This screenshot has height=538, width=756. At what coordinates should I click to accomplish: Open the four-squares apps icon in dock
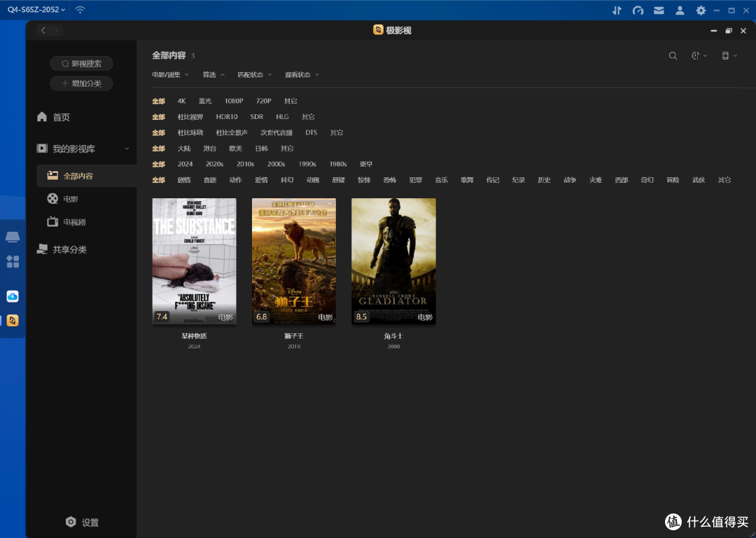pyautogui.click(x=13, y=261)
